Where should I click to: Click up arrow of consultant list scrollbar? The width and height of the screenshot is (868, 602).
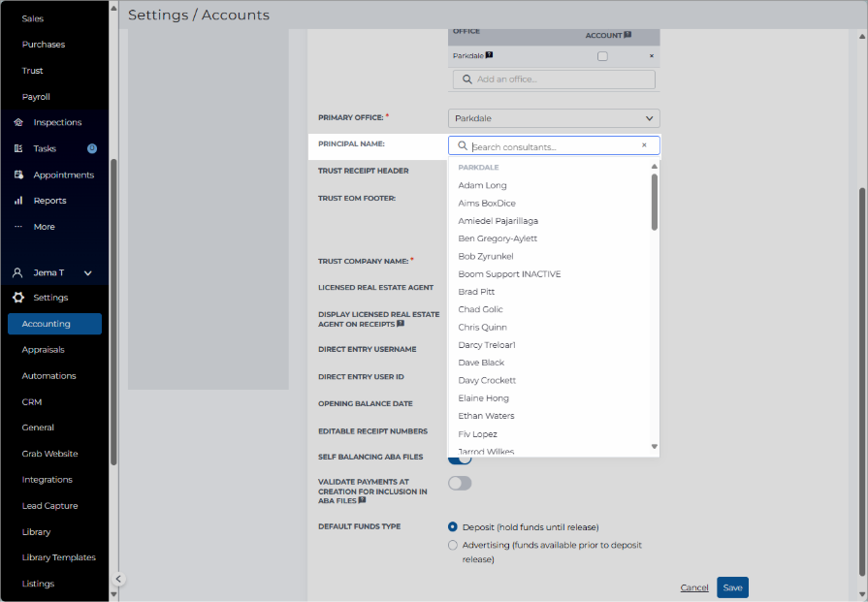pos(655,166)
